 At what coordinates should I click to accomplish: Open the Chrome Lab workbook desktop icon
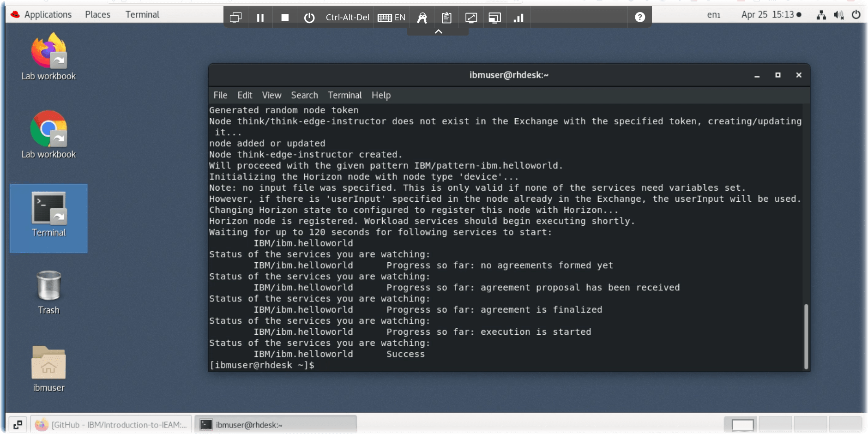(x=48, y=135)
